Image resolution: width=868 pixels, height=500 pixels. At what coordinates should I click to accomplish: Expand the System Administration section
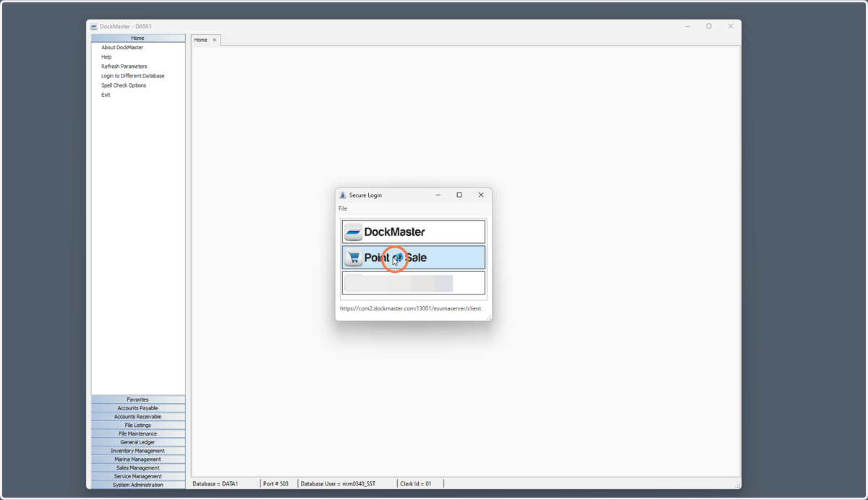coord(138,485)
